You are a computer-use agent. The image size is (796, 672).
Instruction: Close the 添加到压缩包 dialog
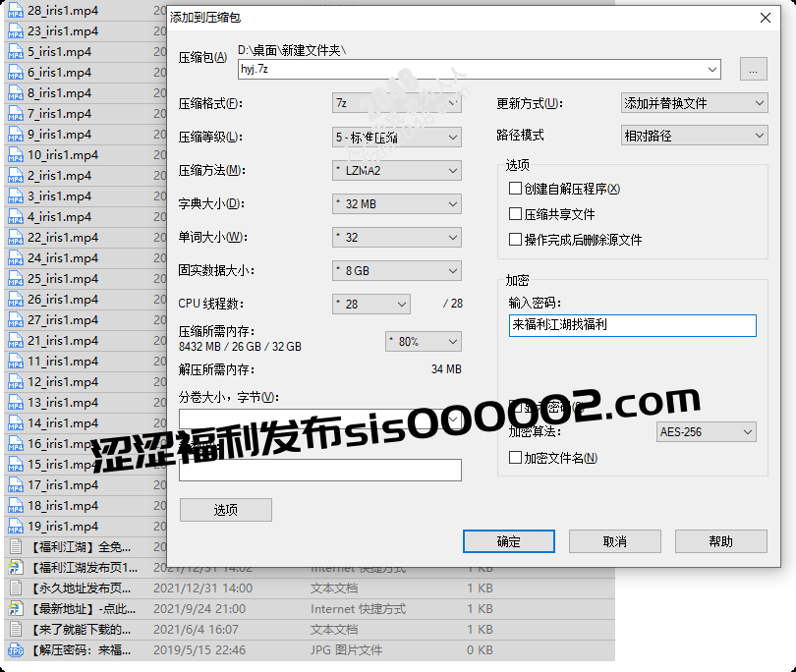point(766,18)
